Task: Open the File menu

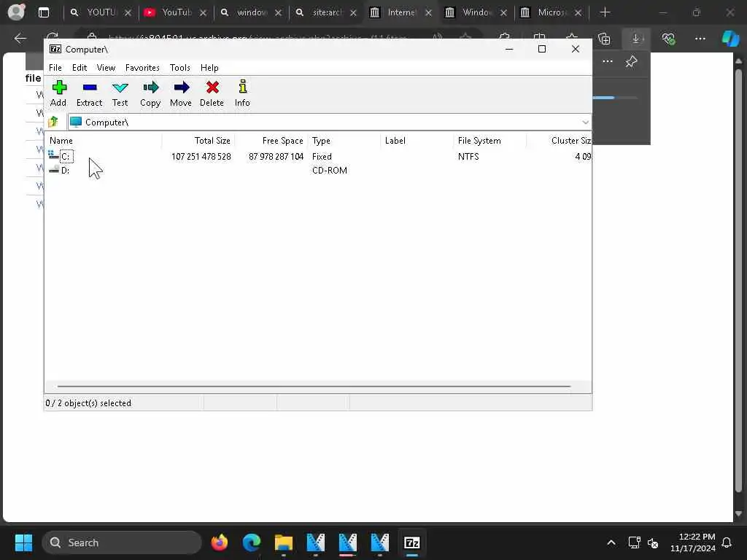Action: [x=55, y=68]
